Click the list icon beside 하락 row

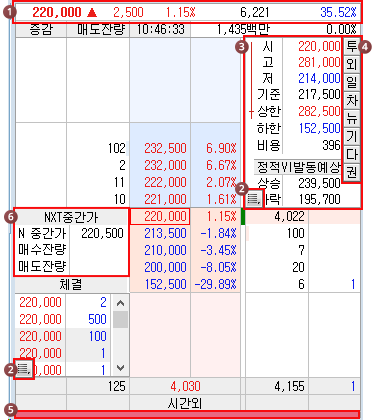(254, 199)
